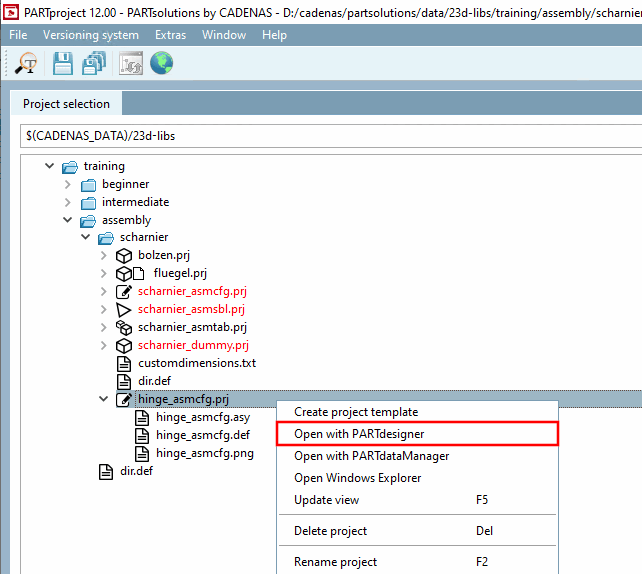Screen dimensions: 642x574
Task: Select hinge_asmcfg.def file
Action: [203, 435]
